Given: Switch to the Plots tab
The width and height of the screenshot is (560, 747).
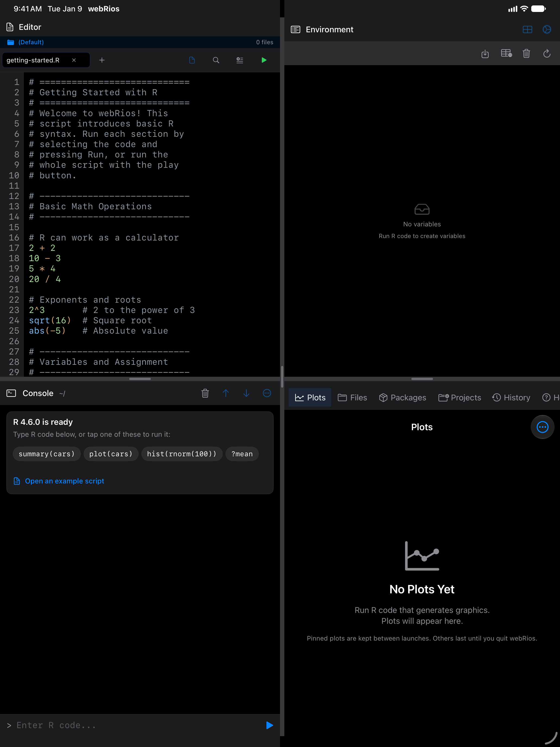Looking at the screenshot, I should pos(310,397).
